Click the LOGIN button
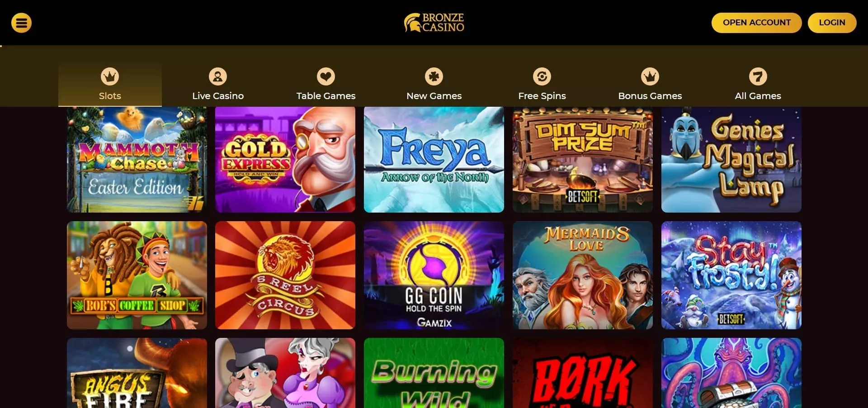The width and height of the screenshot is (868, 408). coord(832,23)
